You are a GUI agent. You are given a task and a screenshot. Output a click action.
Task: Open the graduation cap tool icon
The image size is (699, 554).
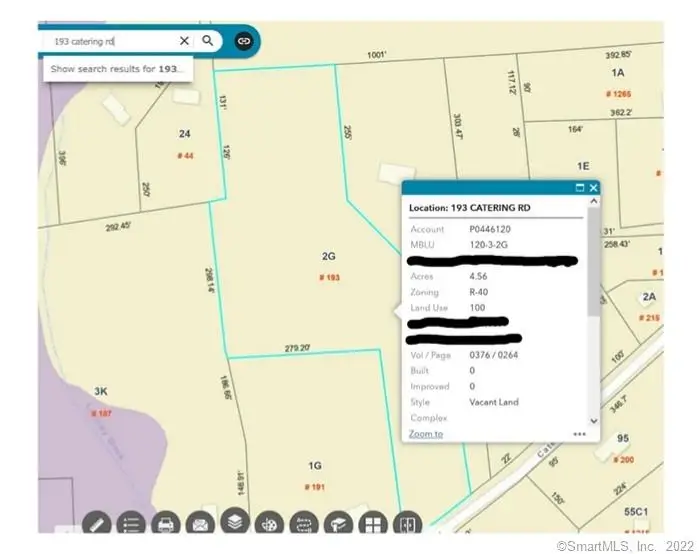point(338,524)
